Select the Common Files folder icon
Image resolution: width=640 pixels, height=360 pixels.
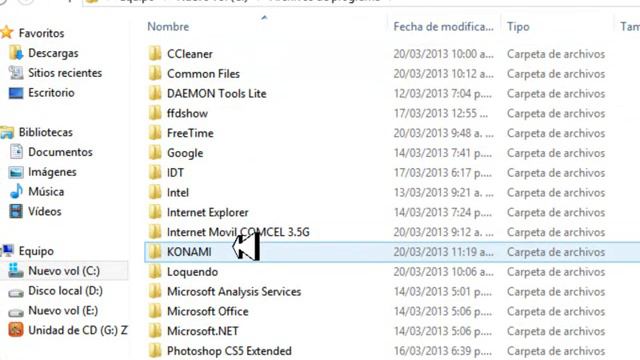(x=155, y=73)
